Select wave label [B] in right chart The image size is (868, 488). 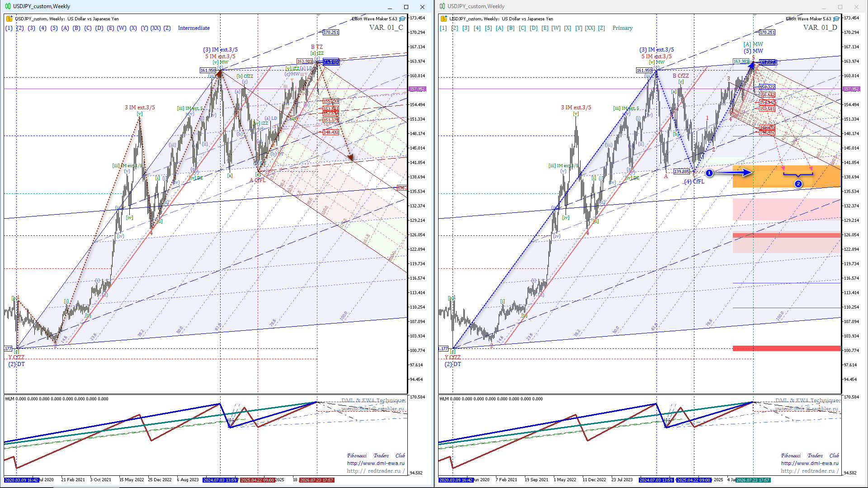pos(511,28)
